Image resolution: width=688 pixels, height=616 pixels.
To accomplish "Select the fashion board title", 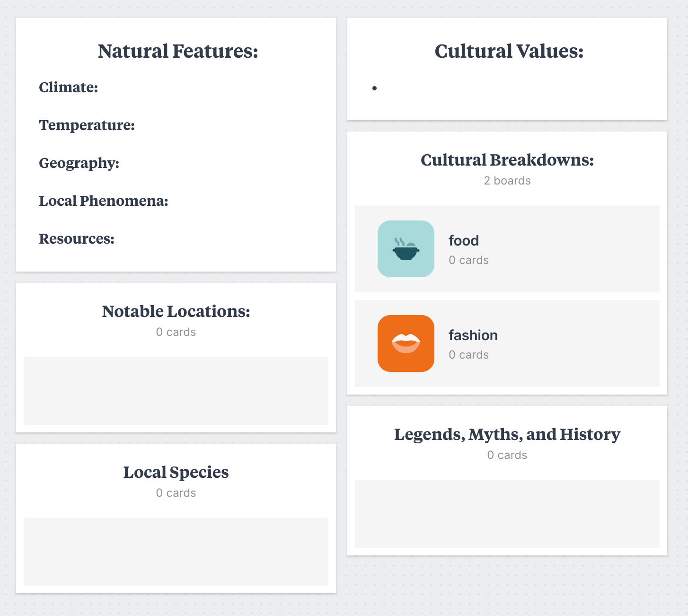I will coord(473,335).
